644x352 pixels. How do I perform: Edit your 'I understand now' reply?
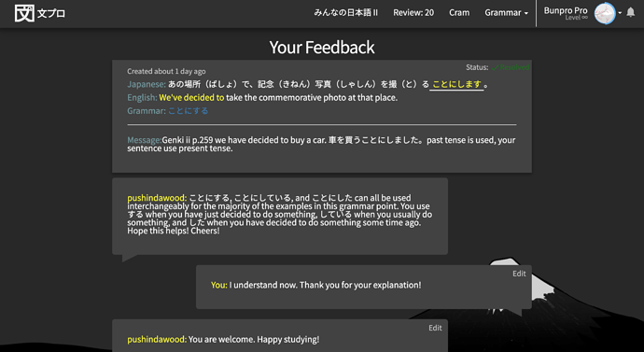519,274
